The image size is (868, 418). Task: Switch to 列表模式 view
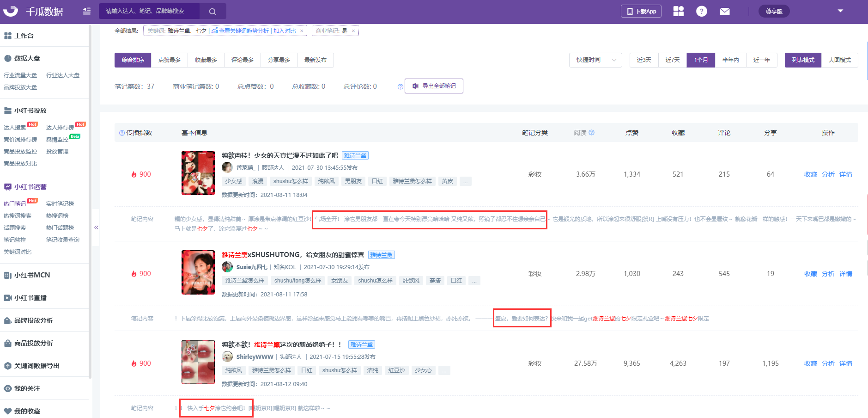(803, 60)
